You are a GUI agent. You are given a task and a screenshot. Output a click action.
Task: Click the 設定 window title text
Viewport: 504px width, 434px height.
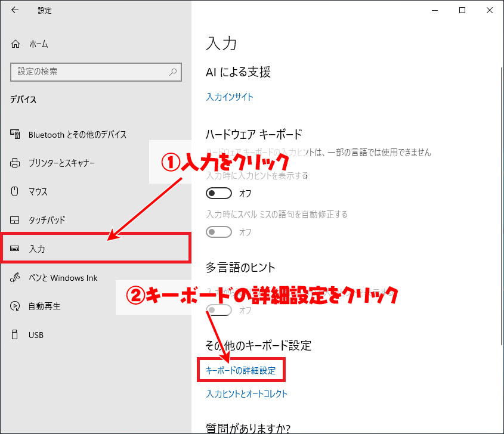(x=45, y=11)
